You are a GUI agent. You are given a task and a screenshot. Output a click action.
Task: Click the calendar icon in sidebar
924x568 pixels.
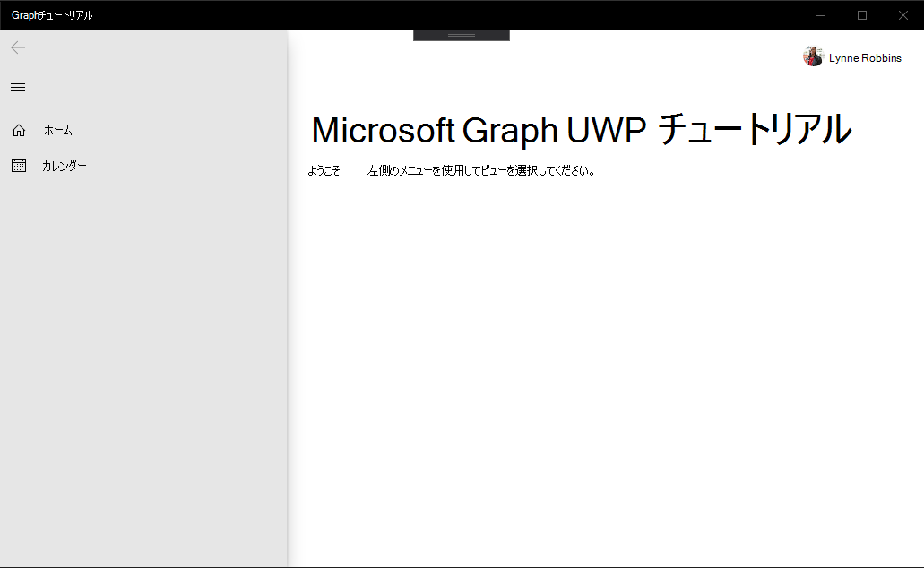[x=19, y=166]
